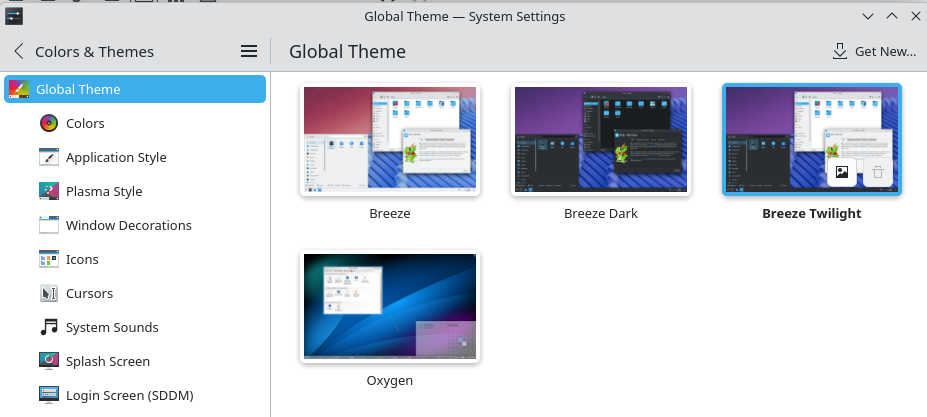
Task: Click the trash icon on Breeze Twilight
Action: (878, 172)
